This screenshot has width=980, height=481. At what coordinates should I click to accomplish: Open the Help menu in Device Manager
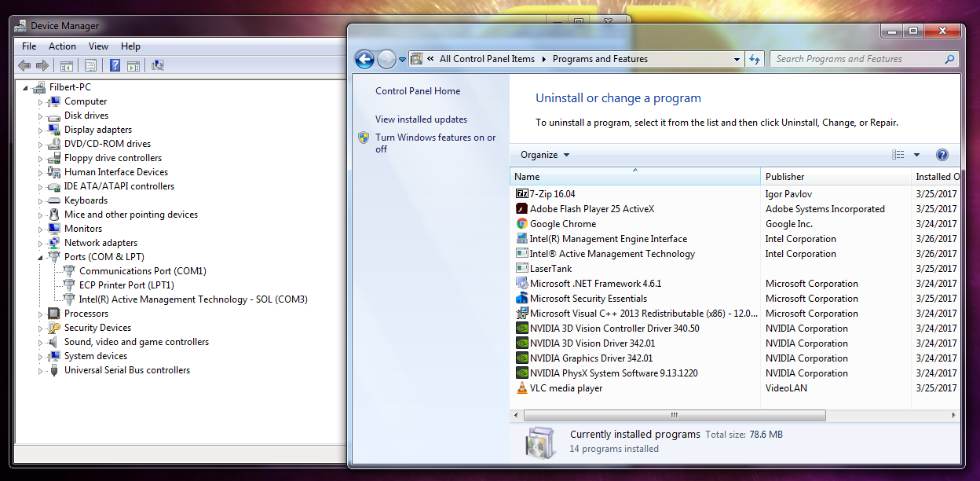pyautogui.click(x=130, y=46)
